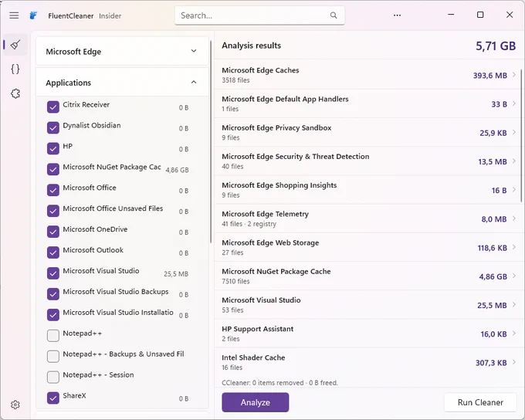The image size is (525, 420).
Task: Click the results list vertical scrollbar
Action: pos(521,136)
